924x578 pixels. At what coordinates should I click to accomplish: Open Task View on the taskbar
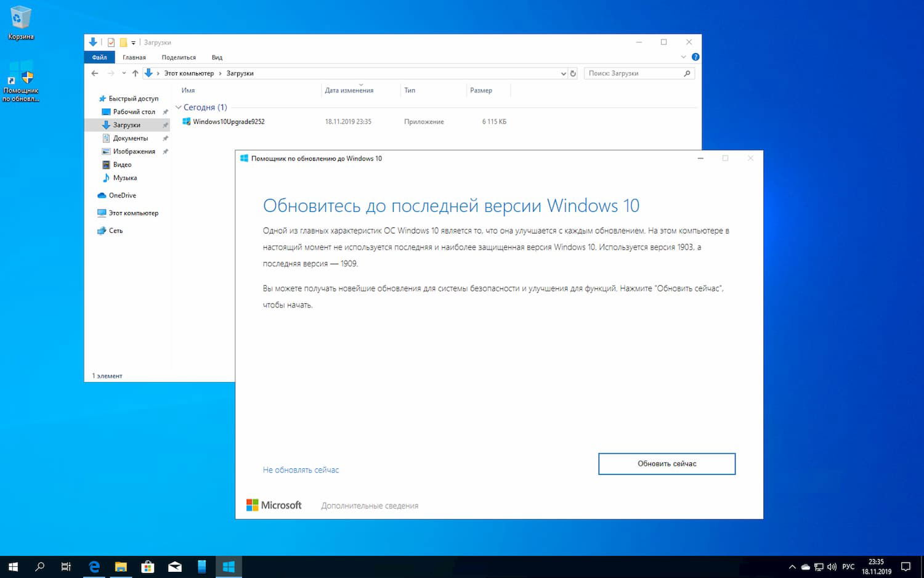pyautogui.click(x=66, y=566)
